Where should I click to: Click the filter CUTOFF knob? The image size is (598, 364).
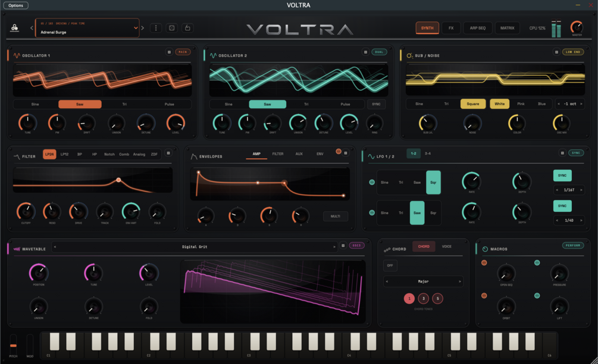pos(26,211)
